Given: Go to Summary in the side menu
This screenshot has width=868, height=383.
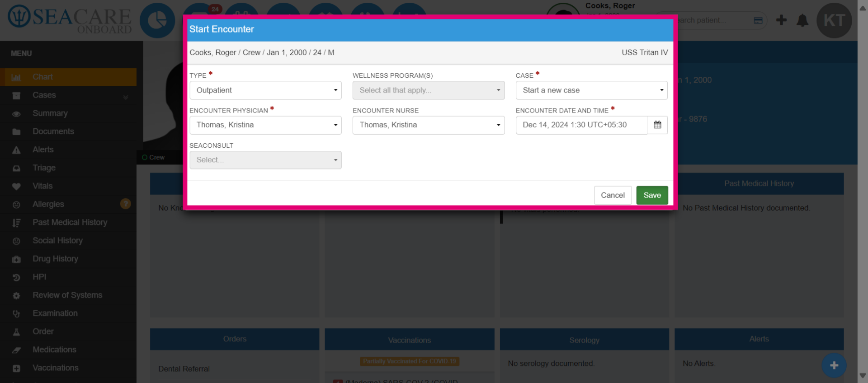Looking at the screenshot, I should point(68,113).
